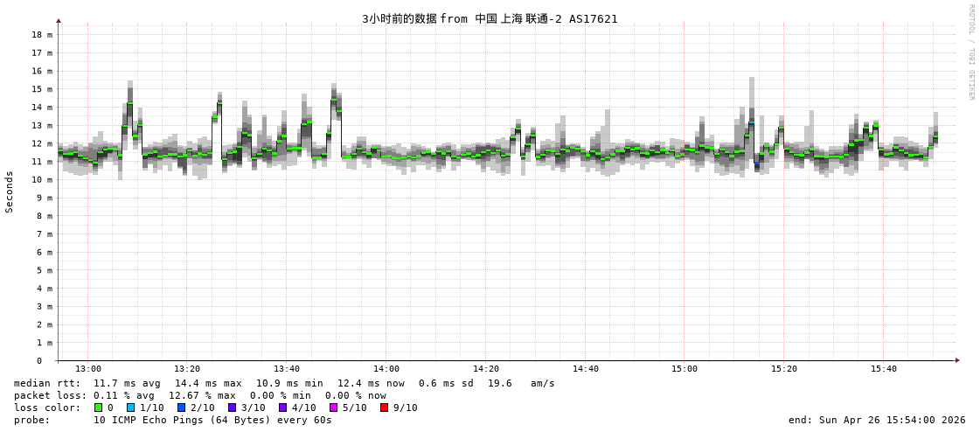This screenshot has height=432, width=980.
Task: Click the RRDTOOL / TOBI OETIKER watermark
Action: click(x=970, y=52)
